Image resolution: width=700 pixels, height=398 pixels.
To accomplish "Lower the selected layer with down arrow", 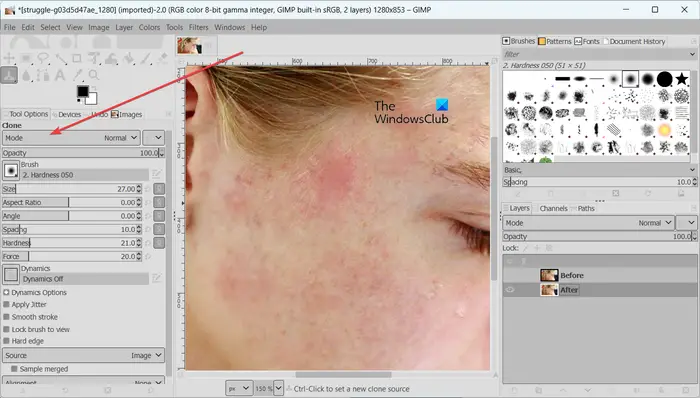I will click(x=588, y=390).
